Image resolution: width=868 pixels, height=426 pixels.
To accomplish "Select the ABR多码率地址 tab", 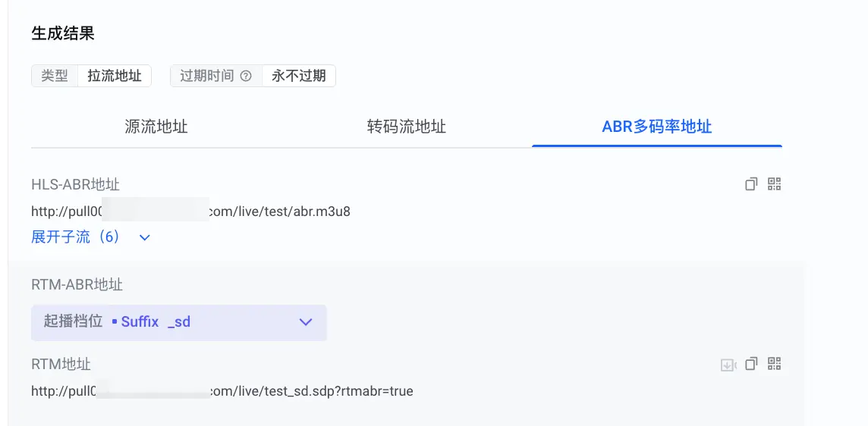I will point(656,127).
